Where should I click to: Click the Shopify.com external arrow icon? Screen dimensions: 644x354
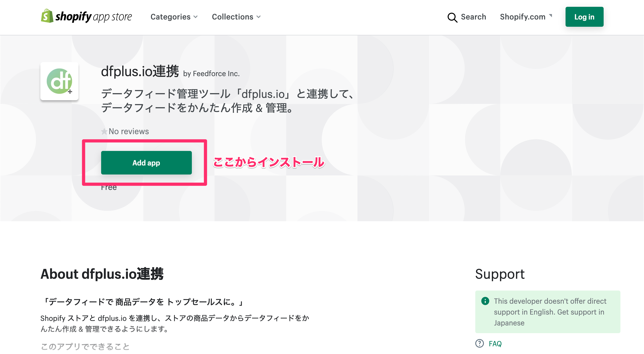click(x=550, y=15)
